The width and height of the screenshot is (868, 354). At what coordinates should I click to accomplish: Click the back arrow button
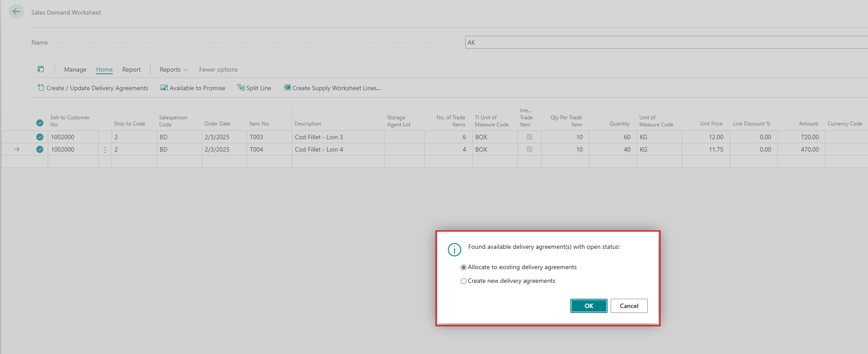pos(16,12)
